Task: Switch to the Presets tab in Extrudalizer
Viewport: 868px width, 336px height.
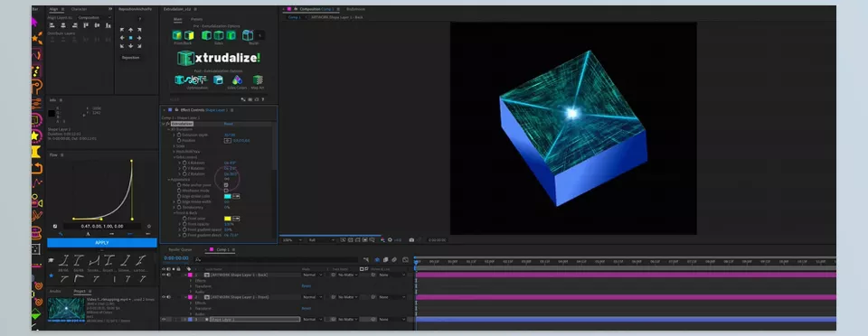Action: pos(196,19)
